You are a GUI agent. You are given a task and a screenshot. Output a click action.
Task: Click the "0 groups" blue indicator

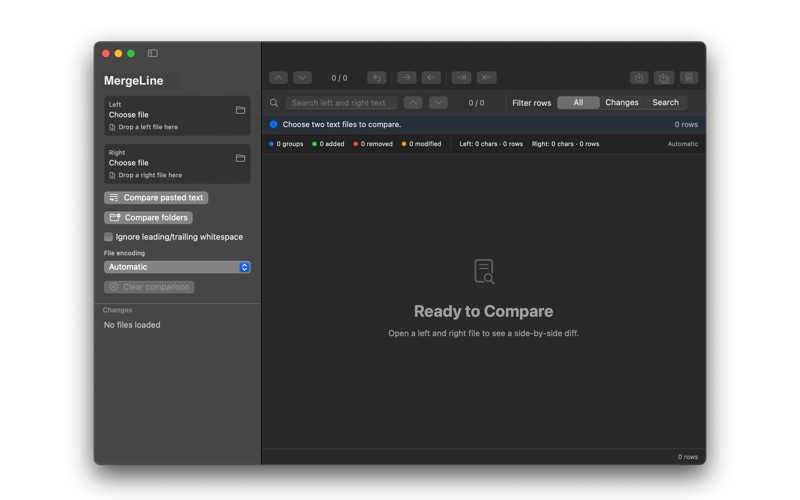coord(286,144)
